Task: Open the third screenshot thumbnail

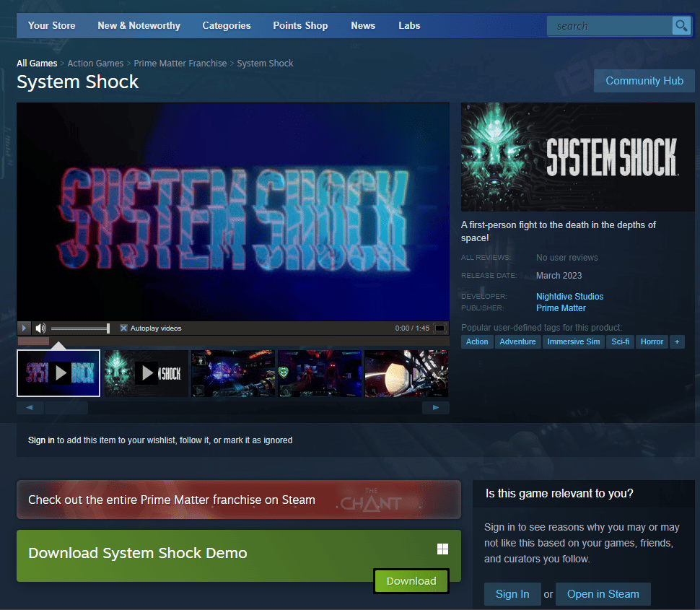Action: [233, 373]
